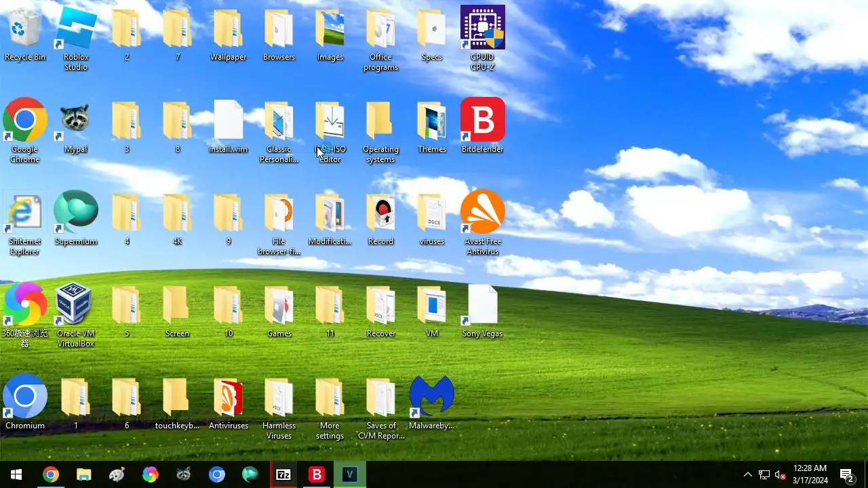Open Supermium from the taskbar
The image size is (868, 488).
tap(250, 474)
